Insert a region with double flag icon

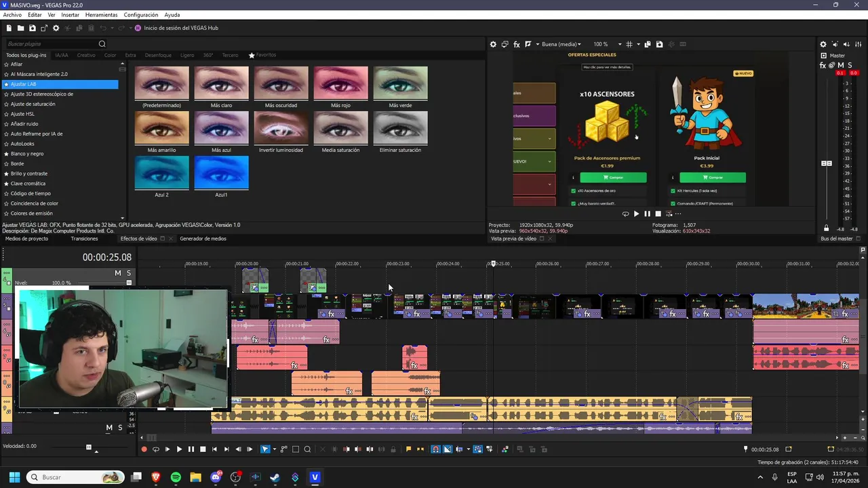pyautogui.click(x=420, y=449)
